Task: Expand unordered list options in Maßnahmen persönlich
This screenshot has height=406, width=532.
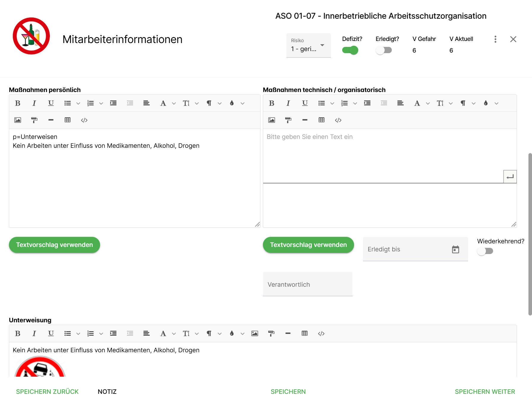Action: (x=78, y=103)
